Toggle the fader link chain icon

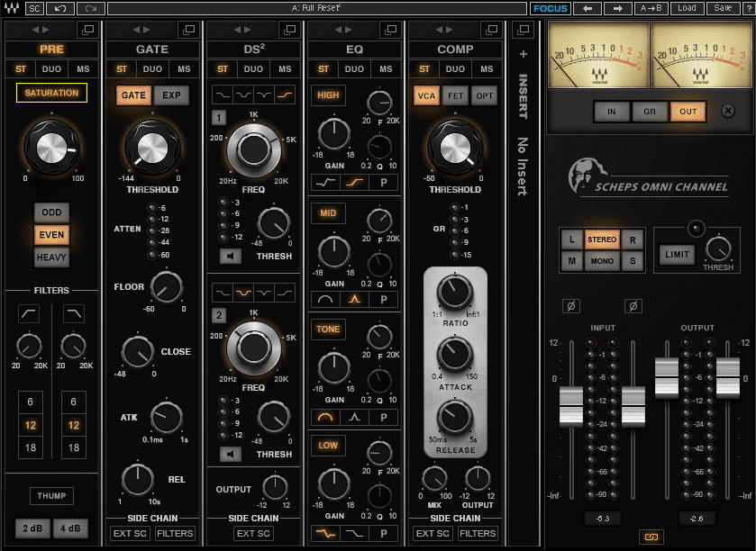tap(651, 537)
